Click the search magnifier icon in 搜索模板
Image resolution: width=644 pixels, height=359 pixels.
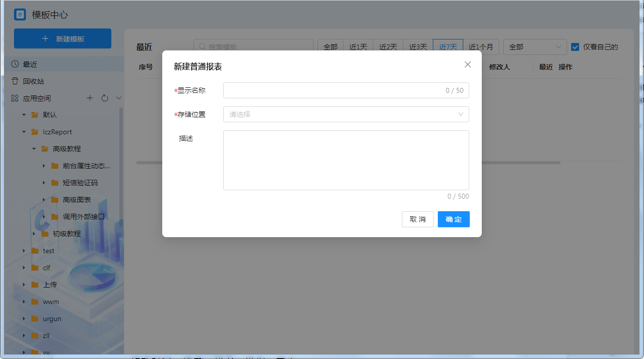coord(203,46)
